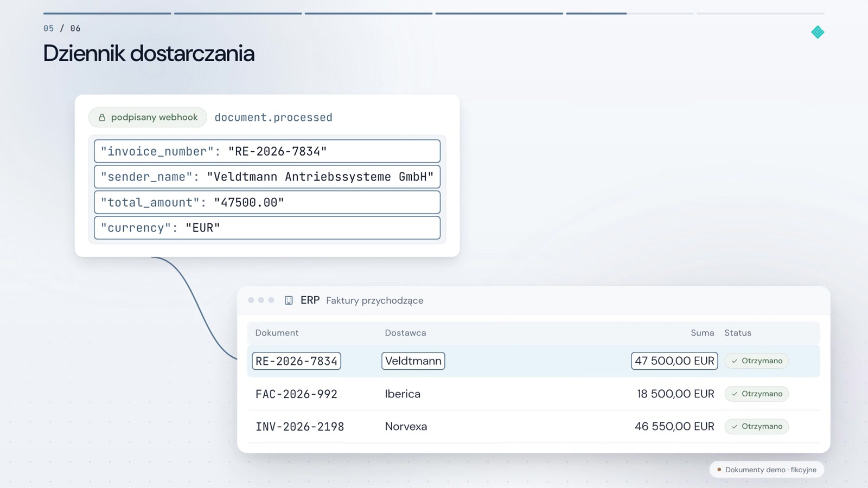The image size is (868, 488).
Task: Click first gray dot in ERP window titlebar
Action: 251,300
